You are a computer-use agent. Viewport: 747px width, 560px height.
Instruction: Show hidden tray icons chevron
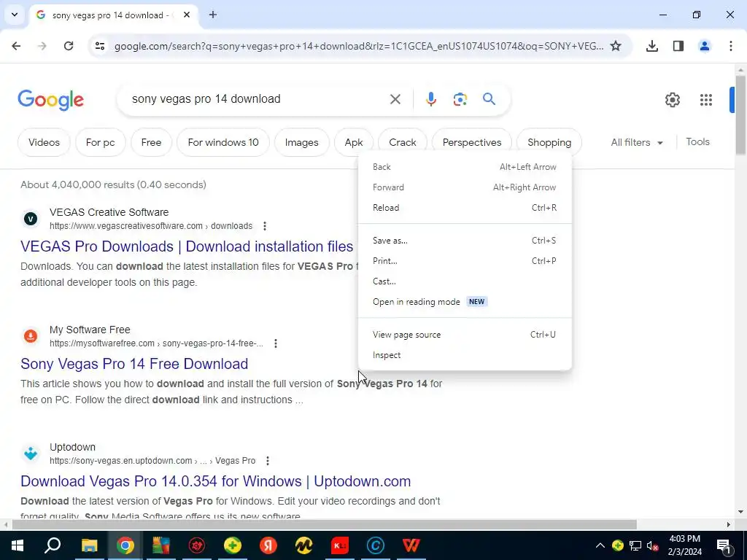click(x=600, y=545)
